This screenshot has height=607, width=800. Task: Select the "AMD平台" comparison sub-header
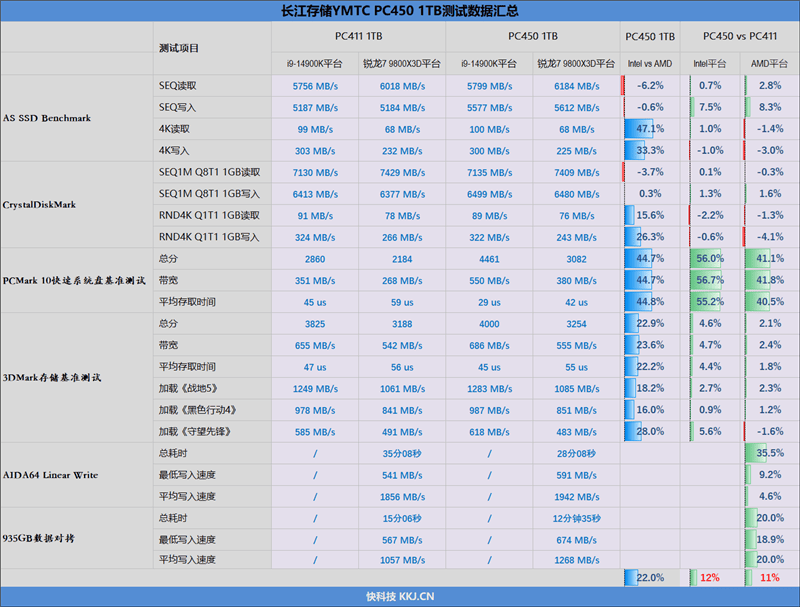[768, 64]
